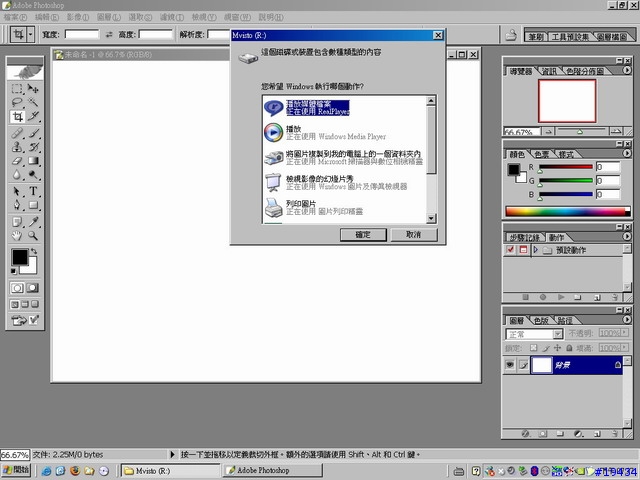This screenshot has height=480, width=640.
Task: Open the Windows Start button
Action: tap(16, 470)
